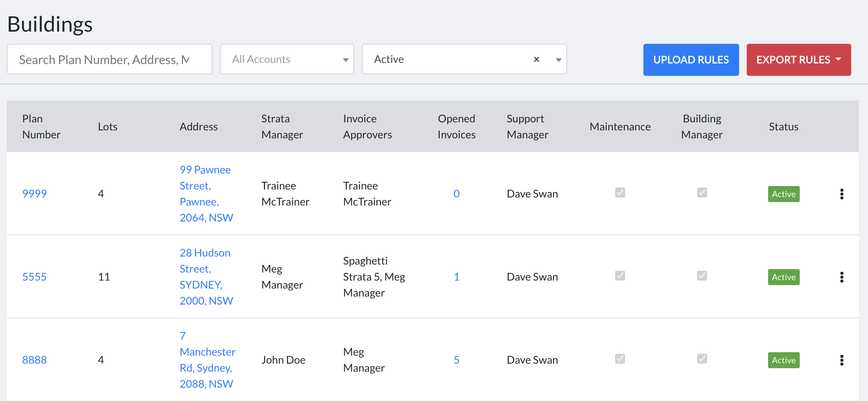Open plan number 8888 link
Screen dimensions: 868x401
[x=34, y=360]
